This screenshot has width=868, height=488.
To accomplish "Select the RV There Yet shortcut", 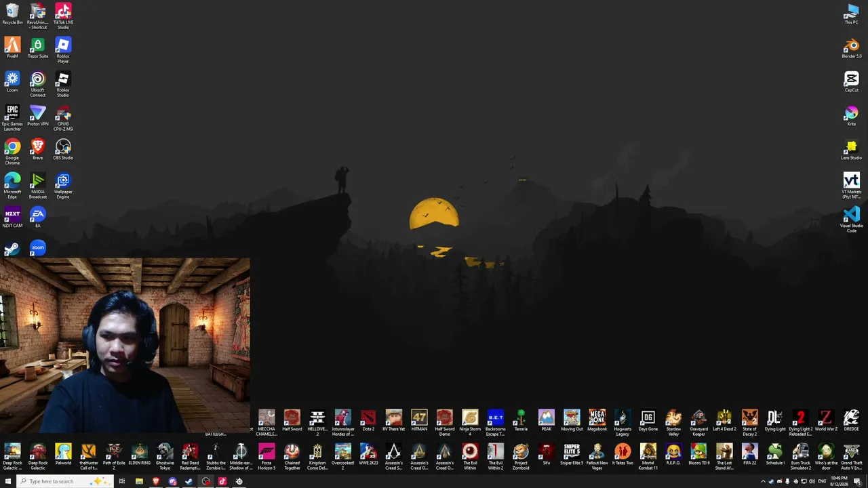I will [x=394, y=421].
